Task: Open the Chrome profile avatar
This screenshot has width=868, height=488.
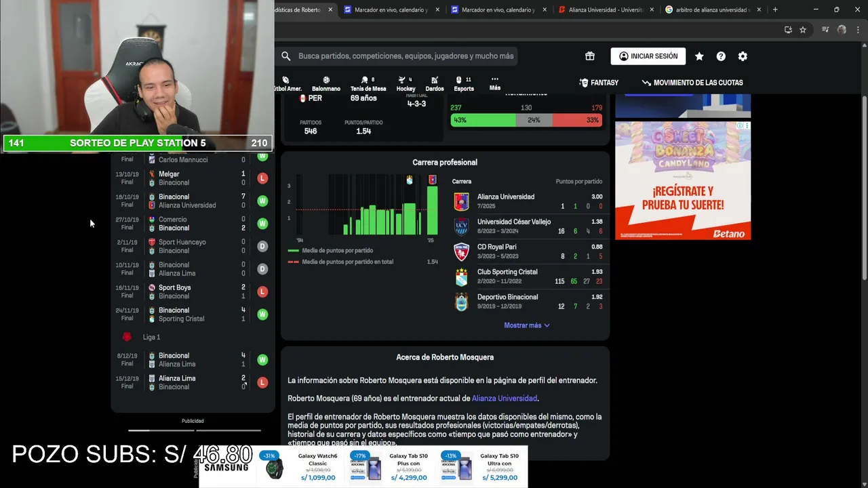Action: (x=842, y=30)
